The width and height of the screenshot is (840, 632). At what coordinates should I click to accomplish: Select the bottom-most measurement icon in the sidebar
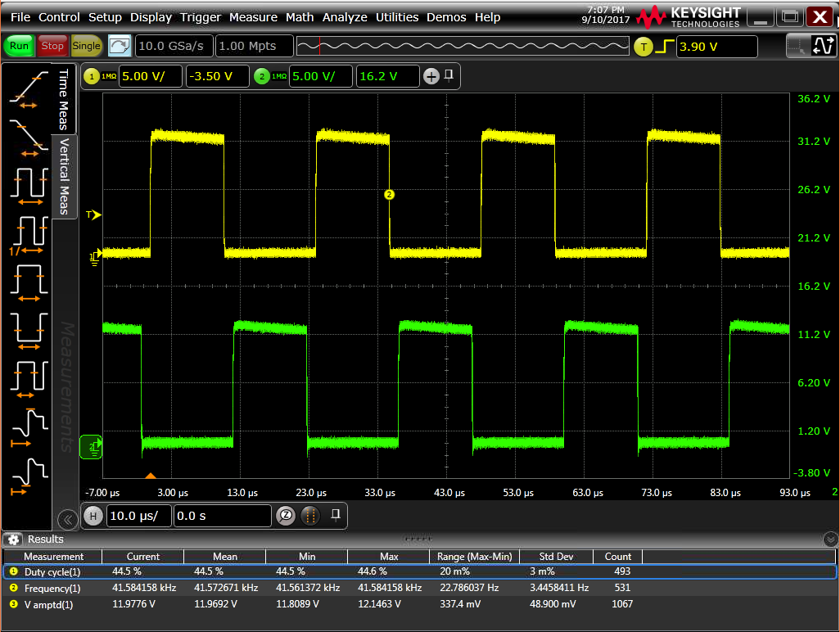pos(29,476)
